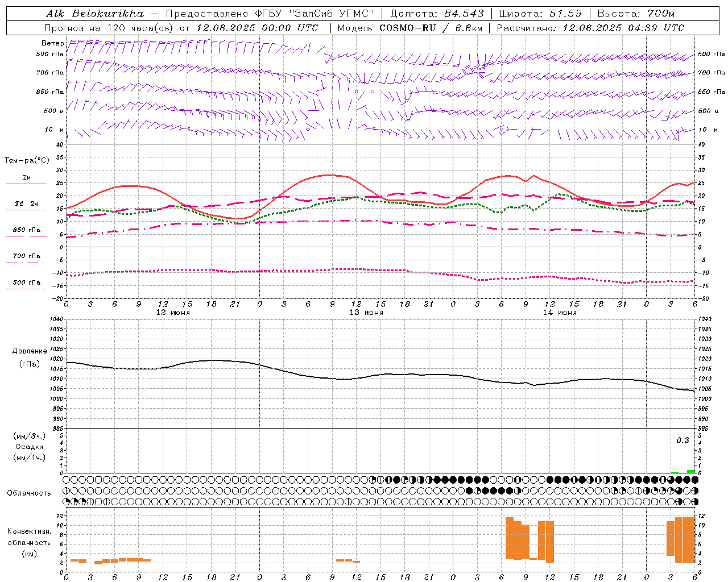Click the dotted line sample under 500 гПа legend
The height and width of the screenshot is (582, 728).
[x=25, y=289]
